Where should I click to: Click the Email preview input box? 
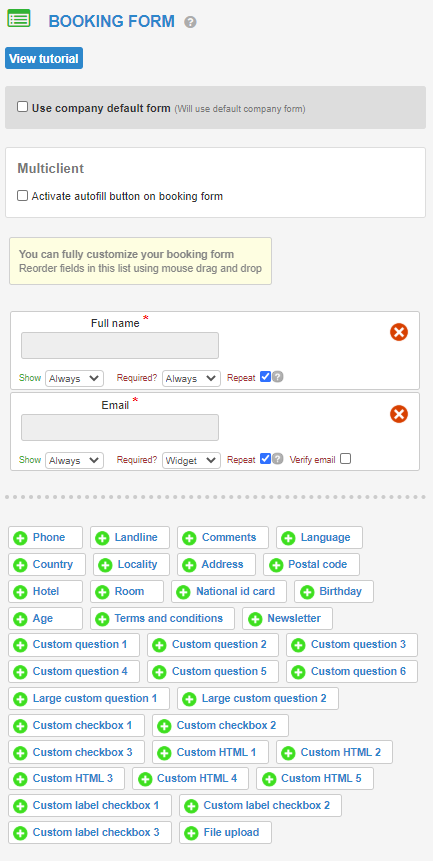click(120, 427)
